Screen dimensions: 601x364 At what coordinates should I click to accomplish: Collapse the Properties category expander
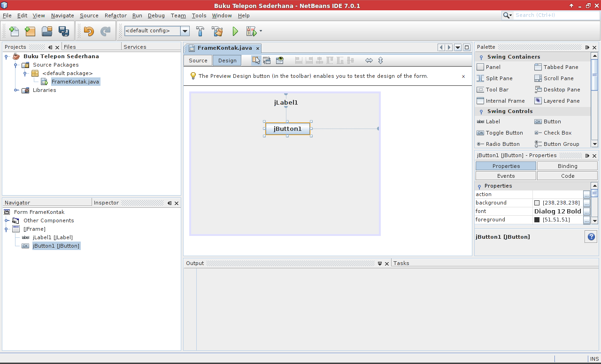click(x=479, y=186)
